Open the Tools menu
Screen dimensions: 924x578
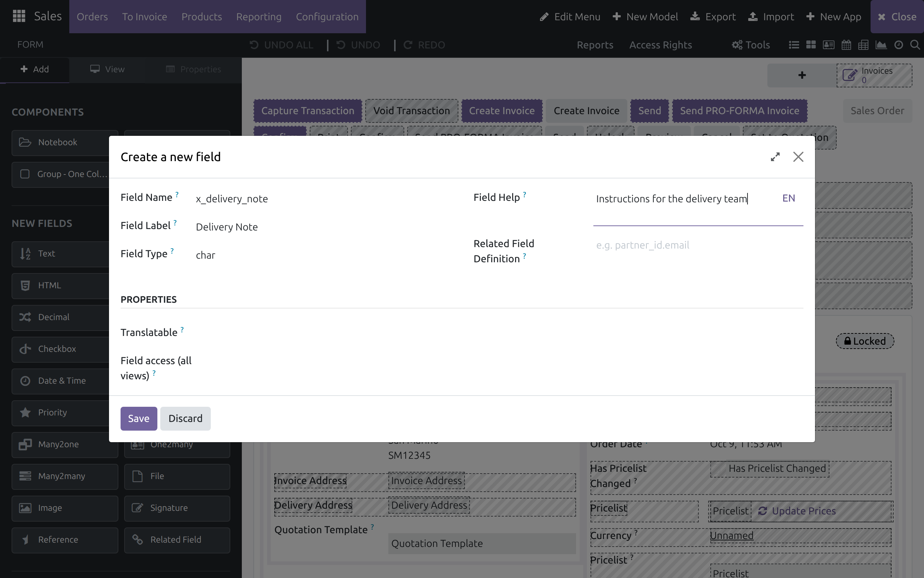pyautogui.click(x=750, y=45)
